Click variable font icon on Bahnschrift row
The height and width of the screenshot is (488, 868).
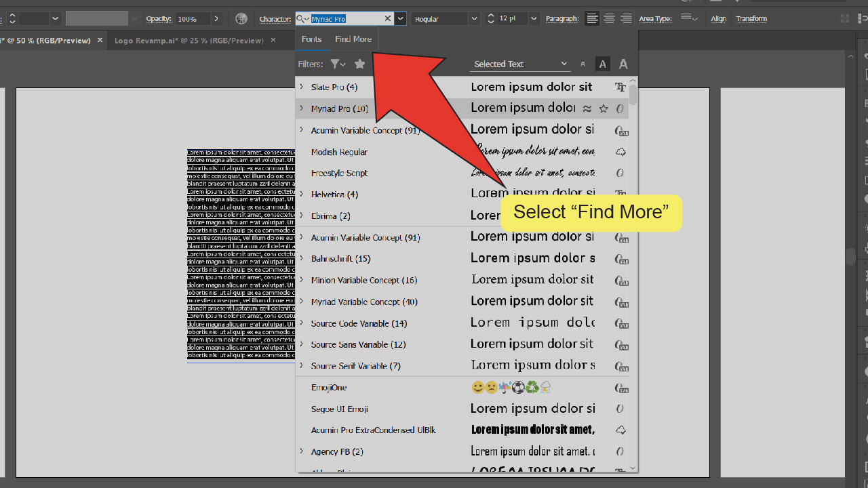[x=621, y=259]
